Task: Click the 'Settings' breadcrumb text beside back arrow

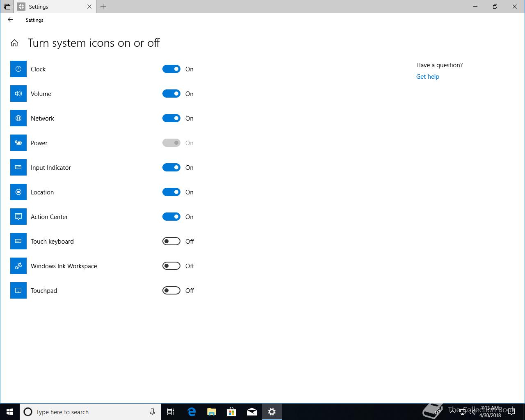Action: pos(34,20)
